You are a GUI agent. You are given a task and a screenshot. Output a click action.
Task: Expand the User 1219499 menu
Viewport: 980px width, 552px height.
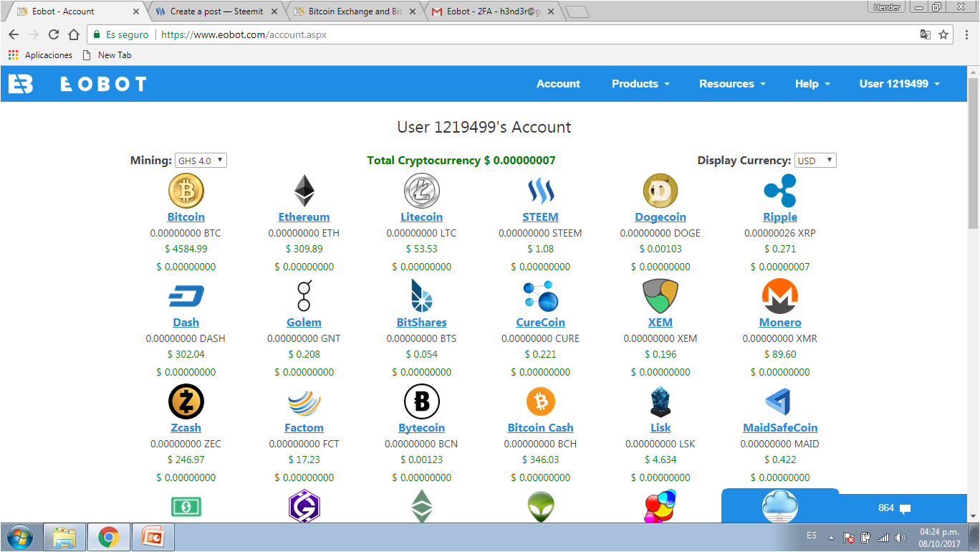click(899, 84)
